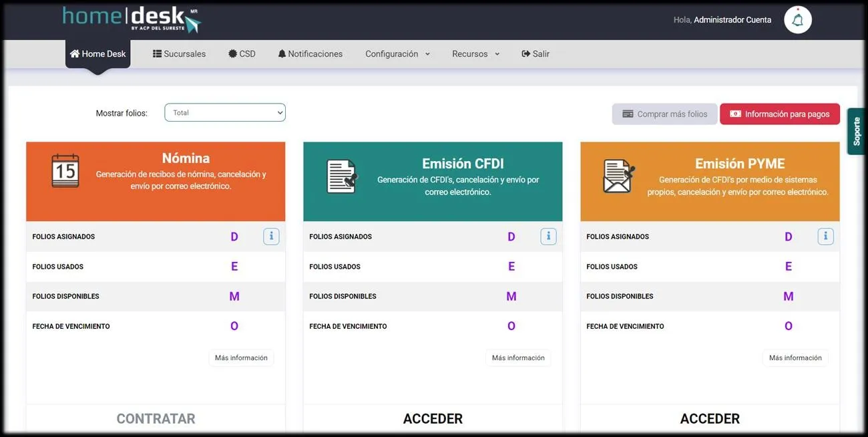The image size is (868, 437).
Task: Open the Mostrar folios dropdown
Action: [225, 113]
